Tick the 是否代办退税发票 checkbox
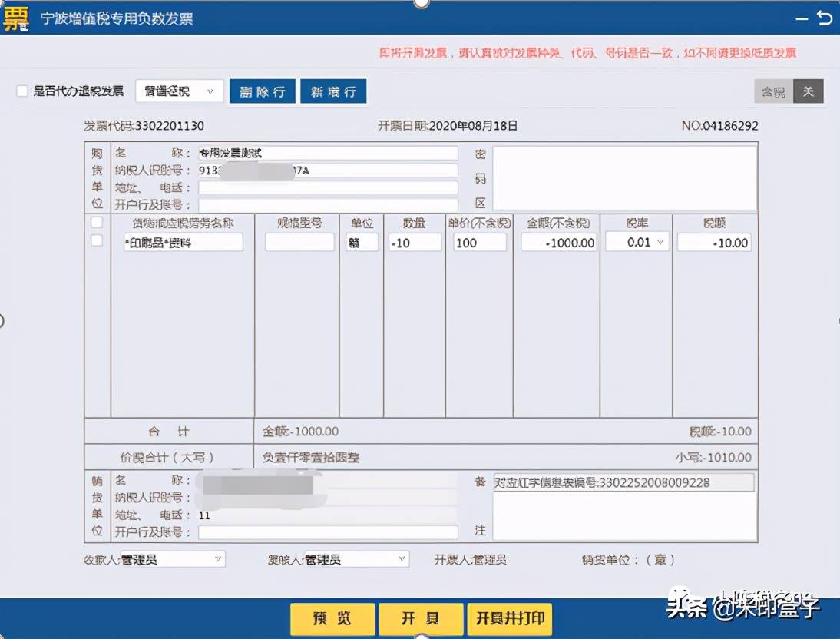Screen dimensions: 840x639 pos(22,91)
